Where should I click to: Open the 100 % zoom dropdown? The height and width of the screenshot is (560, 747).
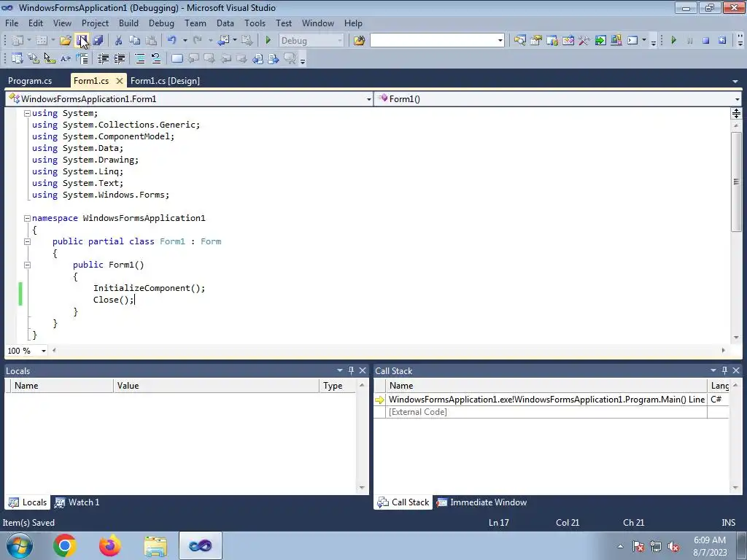(43, 351)
